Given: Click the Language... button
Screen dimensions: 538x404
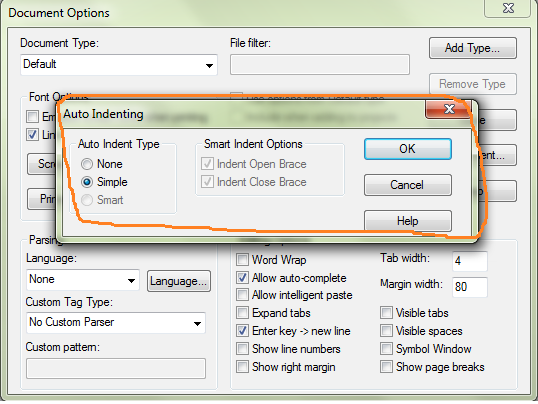Looking at the screenshot, I should coord(179,281).
